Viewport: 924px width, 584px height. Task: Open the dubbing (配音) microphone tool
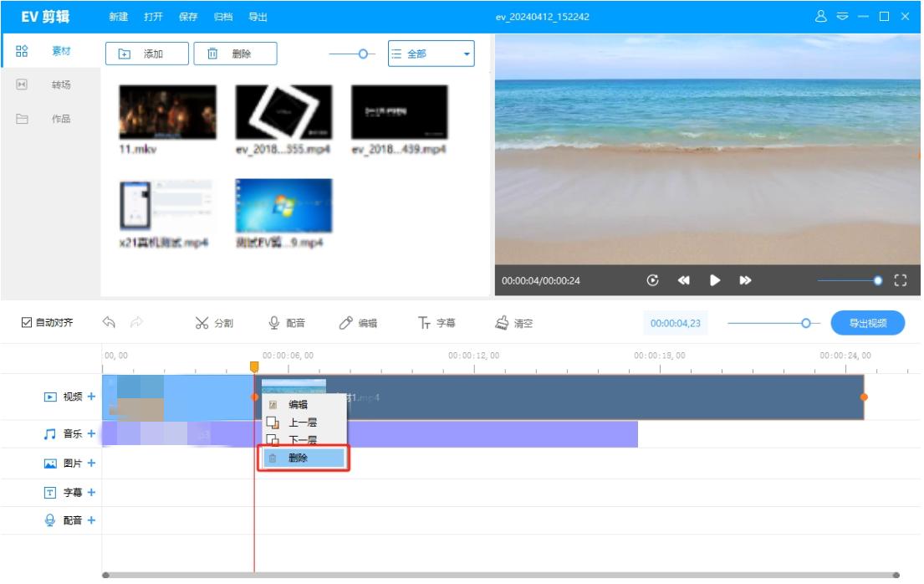(x=286, y=324)
